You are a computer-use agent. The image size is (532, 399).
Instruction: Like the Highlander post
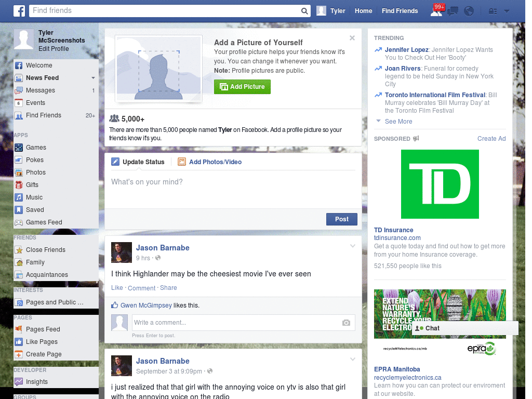117,288
